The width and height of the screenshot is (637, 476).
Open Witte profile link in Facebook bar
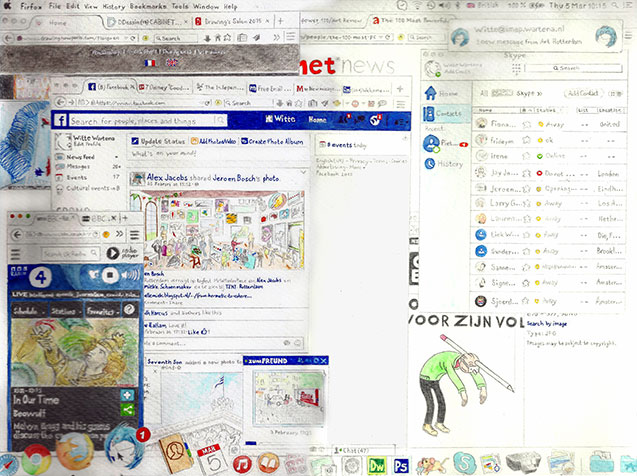coord(280,119)
